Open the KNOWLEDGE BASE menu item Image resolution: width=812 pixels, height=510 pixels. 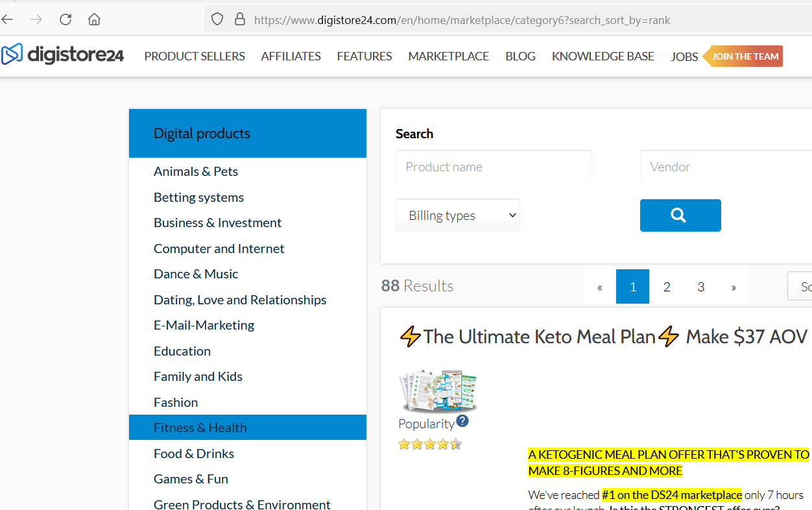coord(603,56)
